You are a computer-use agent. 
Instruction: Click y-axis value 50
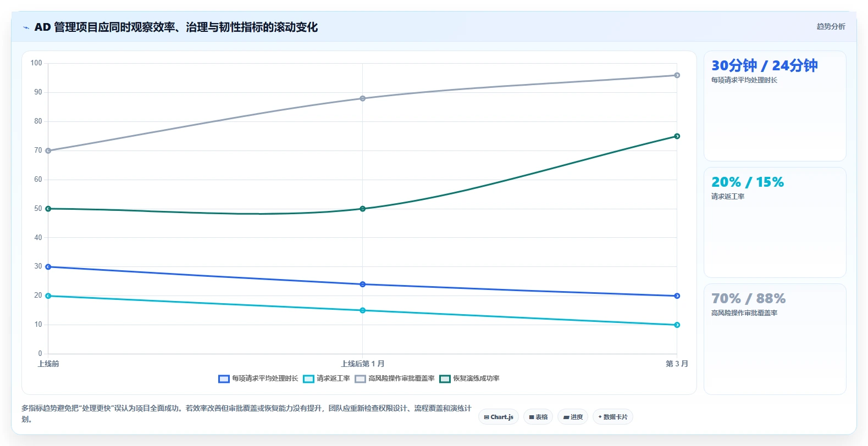38,209
